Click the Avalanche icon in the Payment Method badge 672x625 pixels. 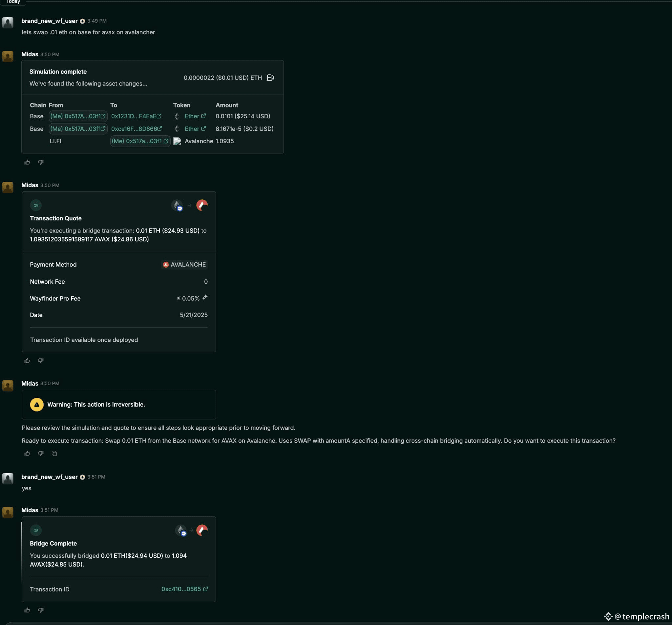coord(166,265)
